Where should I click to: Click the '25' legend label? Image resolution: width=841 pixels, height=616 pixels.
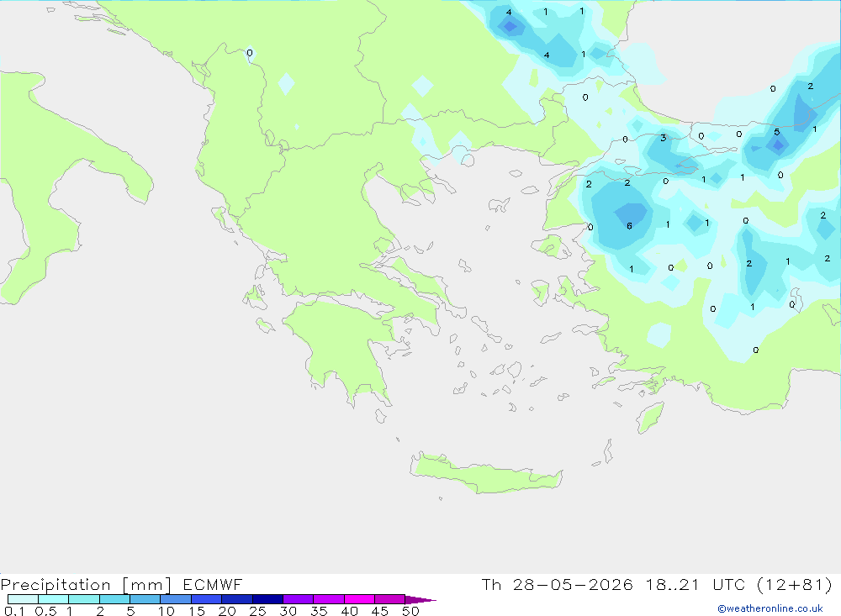pos(257,611)
